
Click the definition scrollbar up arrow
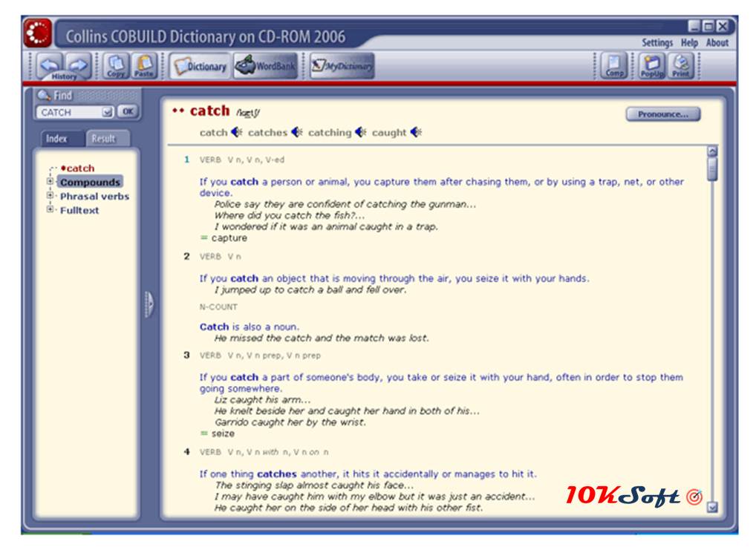(712, 151)
